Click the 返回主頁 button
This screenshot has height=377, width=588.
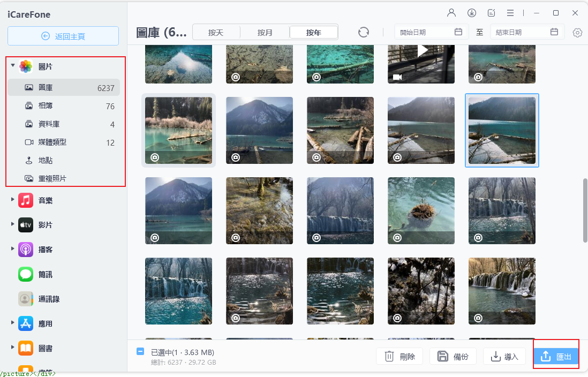(x=63, y=36)
